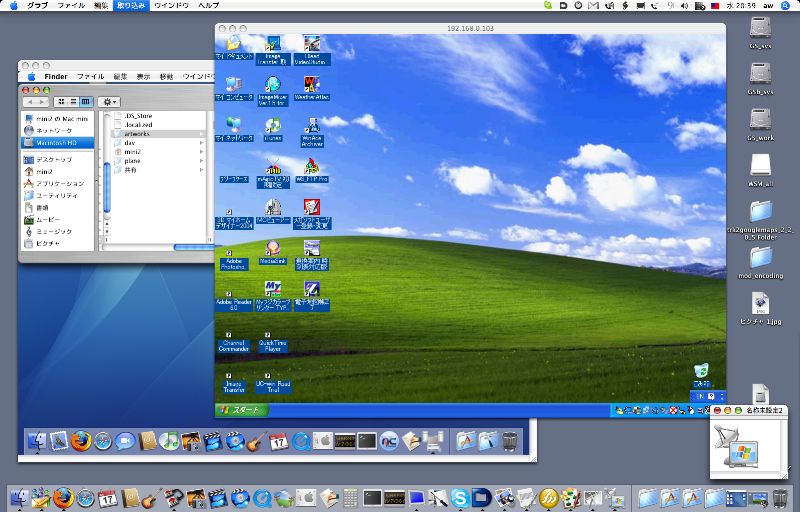Expand mini2 folder arrow in Finder column
The width and height of the screenshot is (800, 512).
[x=202, y=152]
